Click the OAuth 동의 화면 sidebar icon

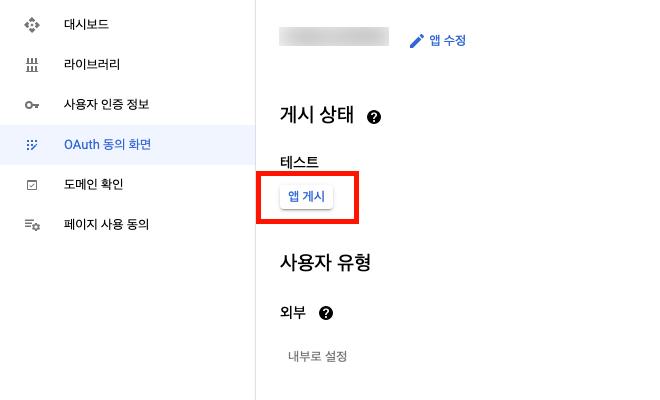[x=31, y=144]
